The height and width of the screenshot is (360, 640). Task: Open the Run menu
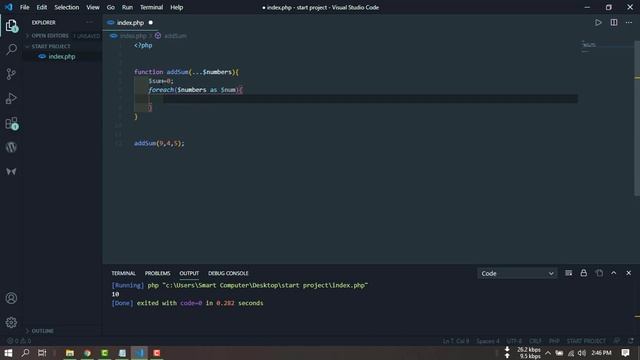(127, 7)
